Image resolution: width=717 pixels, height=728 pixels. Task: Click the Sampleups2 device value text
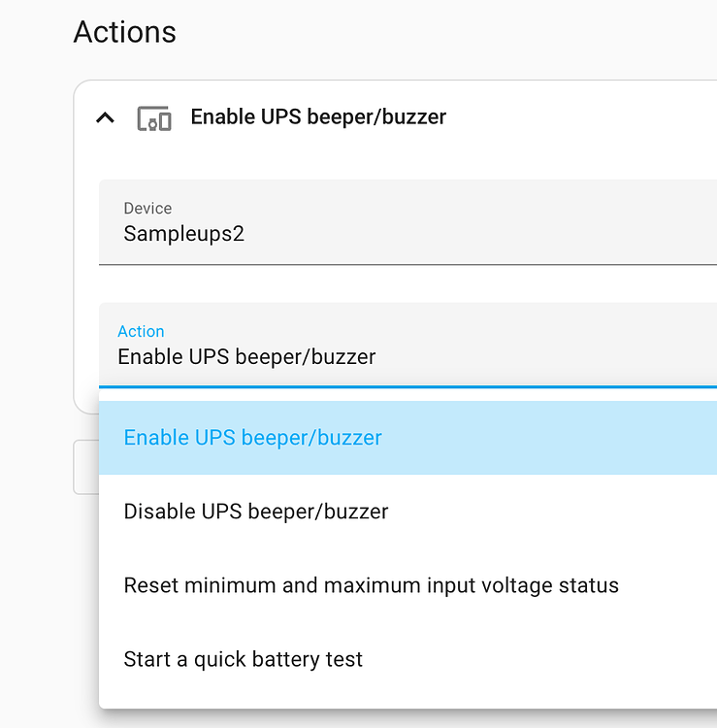pos(183,233)
